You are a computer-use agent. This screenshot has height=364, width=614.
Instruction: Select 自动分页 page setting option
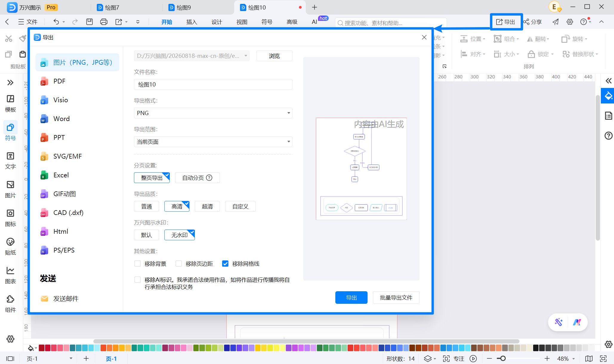pyautogui.click(x=197, y=178)
